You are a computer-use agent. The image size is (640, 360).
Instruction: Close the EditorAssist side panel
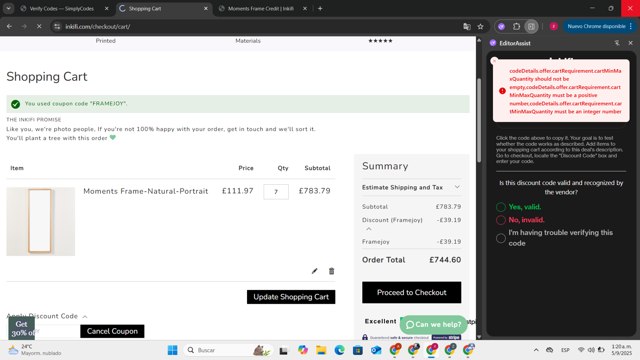tap(630, 43)
